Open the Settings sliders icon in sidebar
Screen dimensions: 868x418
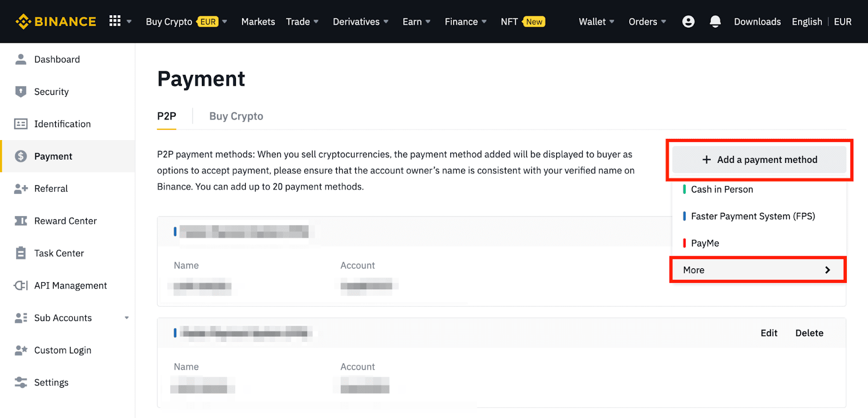point(21,383)
